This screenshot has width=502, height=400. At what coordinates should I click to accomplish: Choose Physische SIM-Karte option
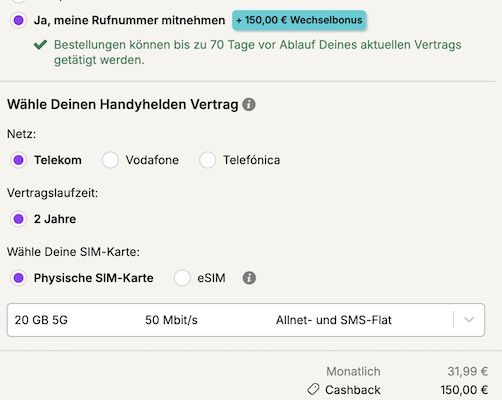click(x=19, y=278)
